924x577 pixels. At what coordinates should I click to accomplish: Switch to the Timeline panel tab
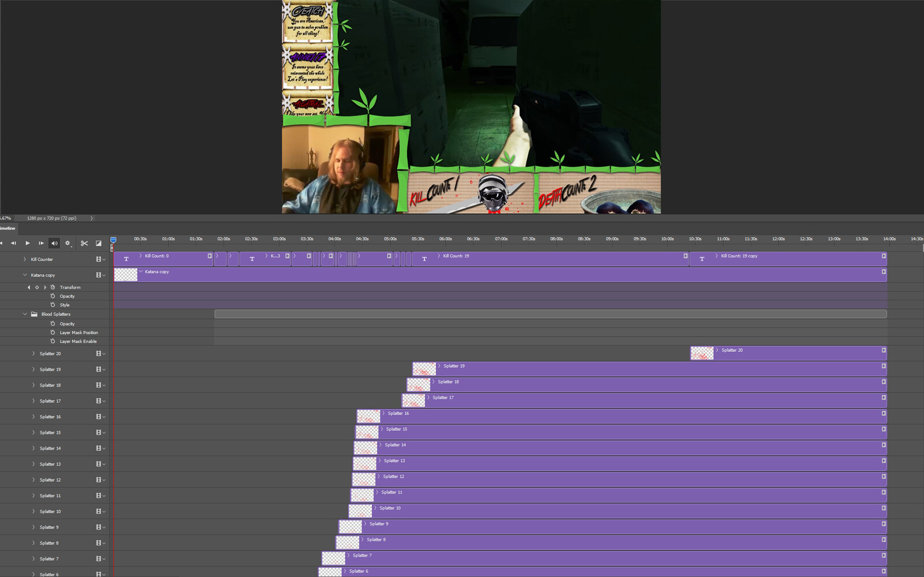point(8,228)
